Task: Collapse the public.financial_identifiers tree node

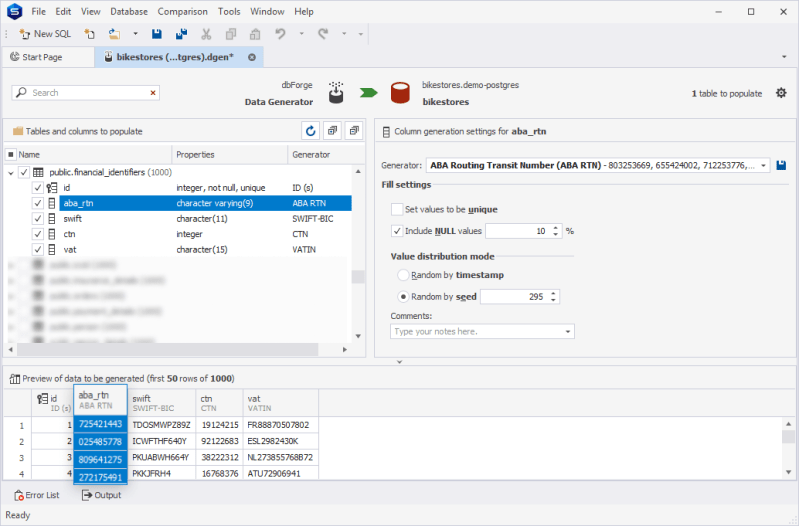Action: click(11, 173)
